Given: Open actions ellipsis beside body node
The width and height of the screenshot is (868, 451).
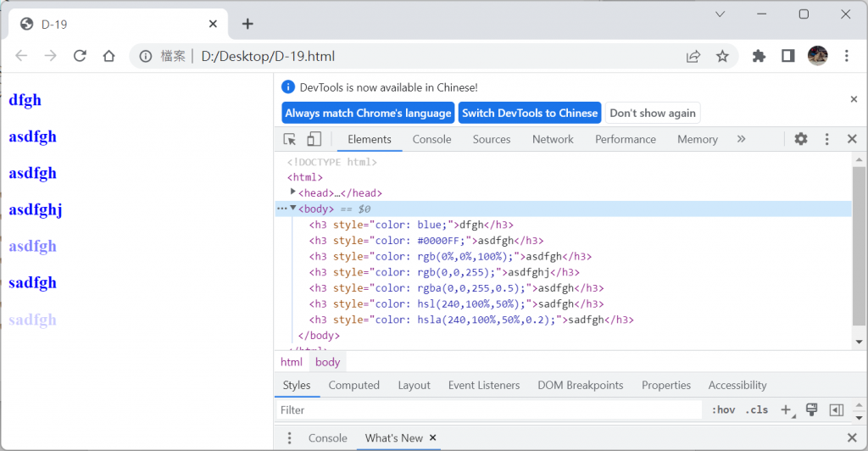Looking at the screenshot, I should 281,209.
